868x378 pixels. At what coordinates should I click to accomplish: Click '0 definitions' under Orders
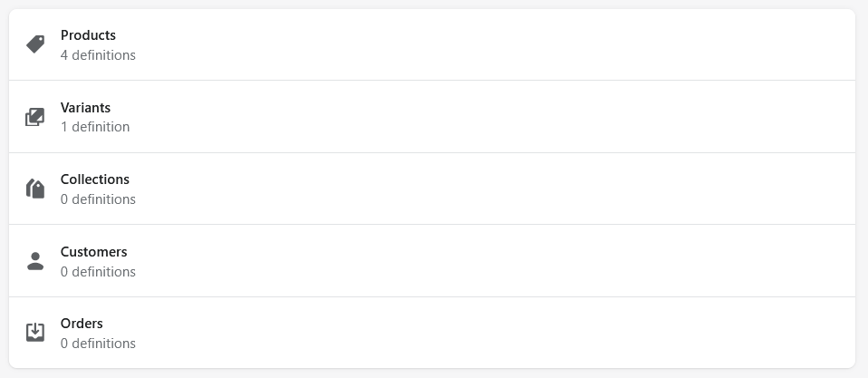(98, 344)
